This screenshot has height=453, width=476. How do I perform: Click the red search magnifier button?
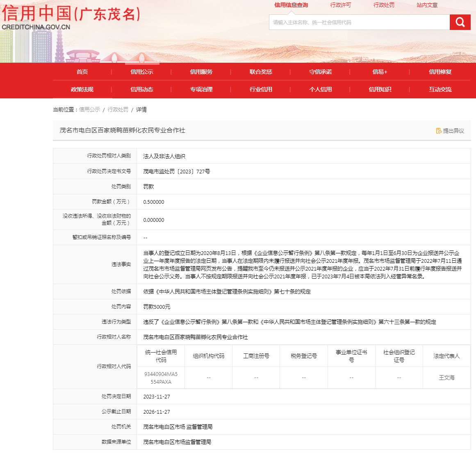[460, 22]
